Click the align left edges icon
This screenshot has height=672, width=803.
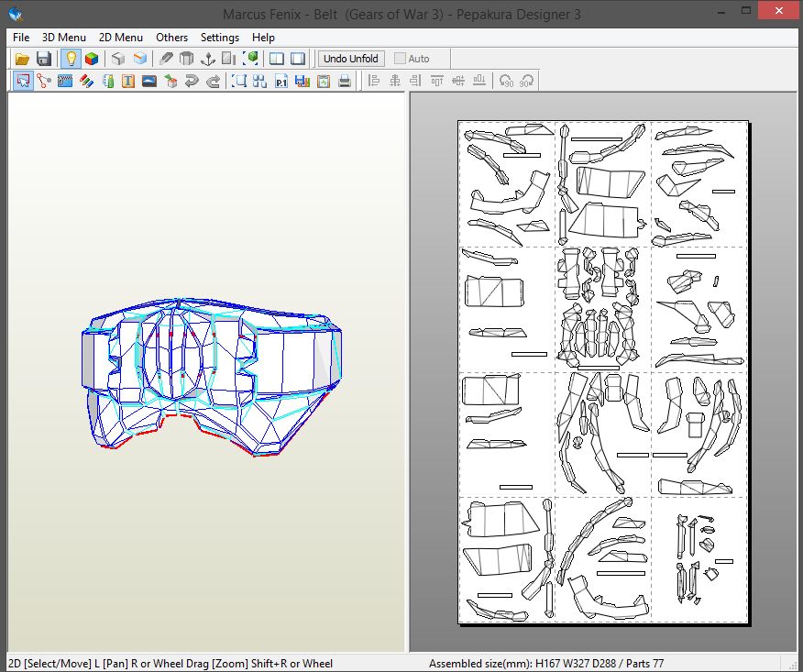tap(374, 81)
